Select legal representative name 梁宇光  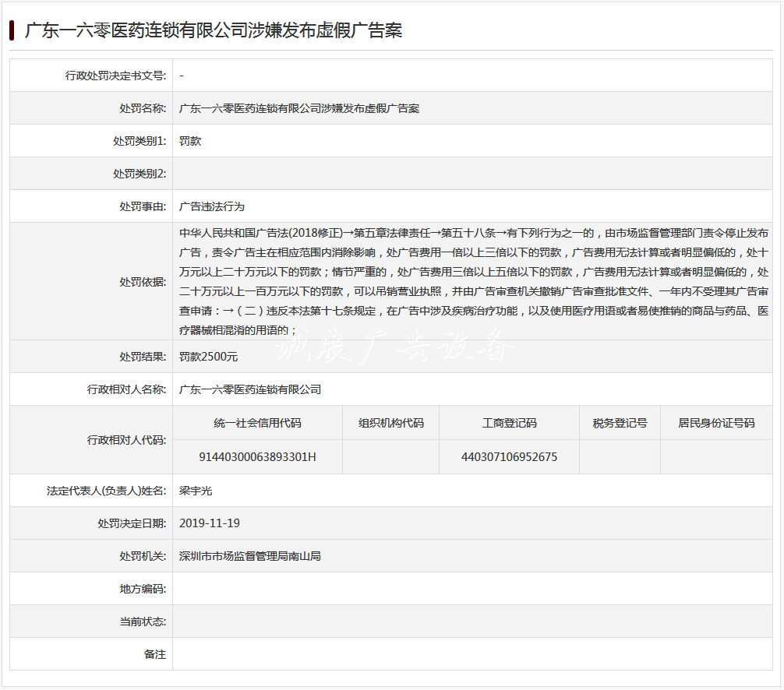[x=196, y=491]
